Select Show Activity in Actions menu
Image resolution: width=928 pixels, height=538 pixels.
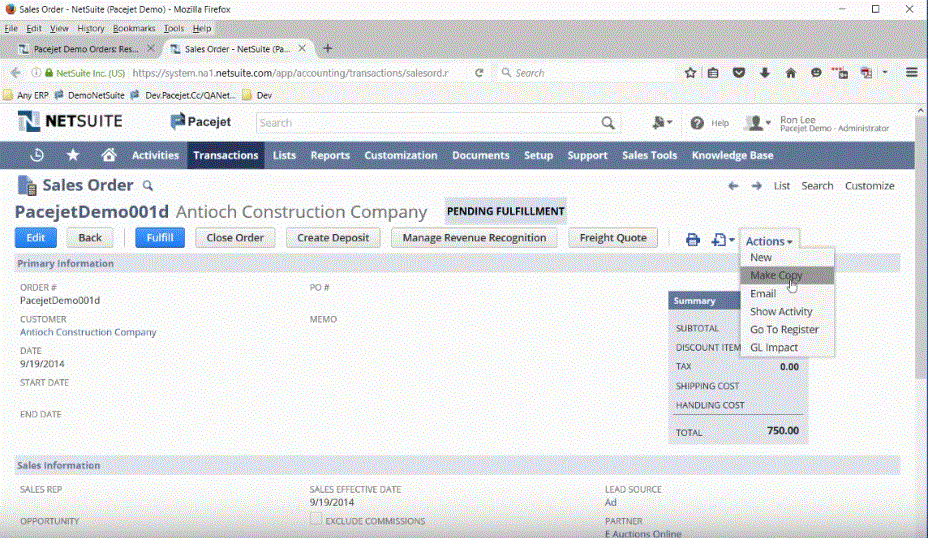787,311
